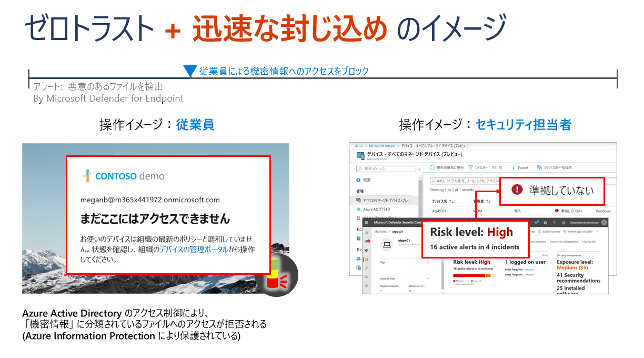The width and height of the screenshot is (644, 358).
Task: Open デバイスの管理ポータル link in access message
Action: 194,249
